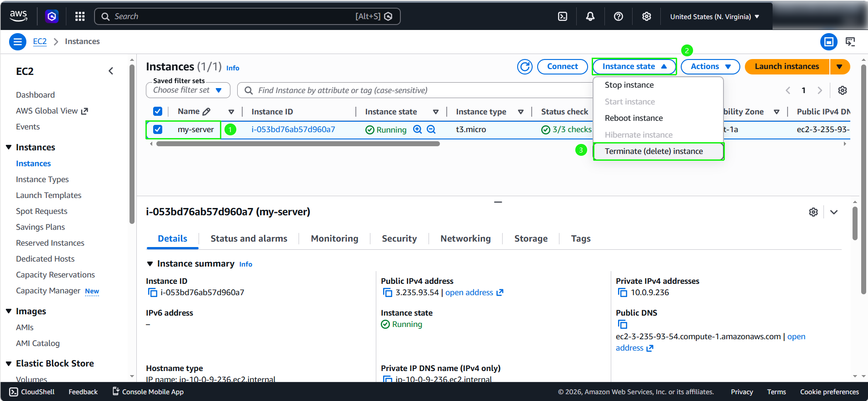
Task: Click the table horizontal scrollbar
Action: tap(298, 144)
